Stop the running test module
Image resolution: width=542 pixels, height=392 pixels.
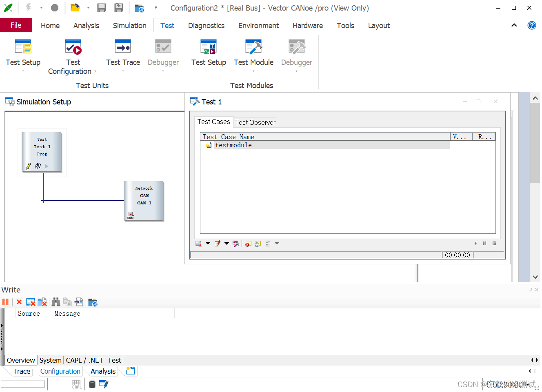tap(494, 243)
